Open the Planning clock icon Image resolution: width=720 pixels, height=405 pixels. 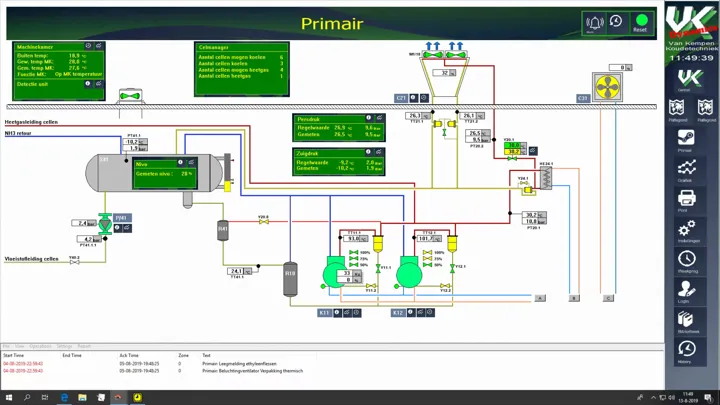(x=686, y=261)
